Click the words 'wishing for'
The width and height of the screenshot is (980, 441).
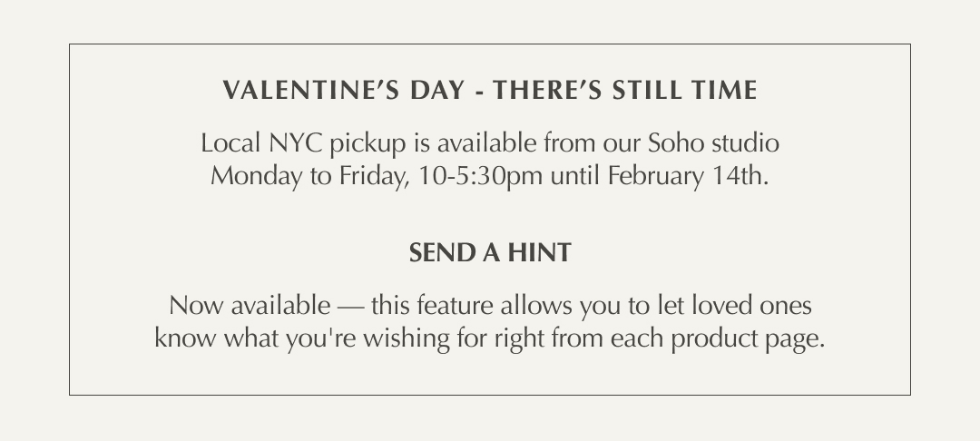pyautogui.click(x=438, y=338)
